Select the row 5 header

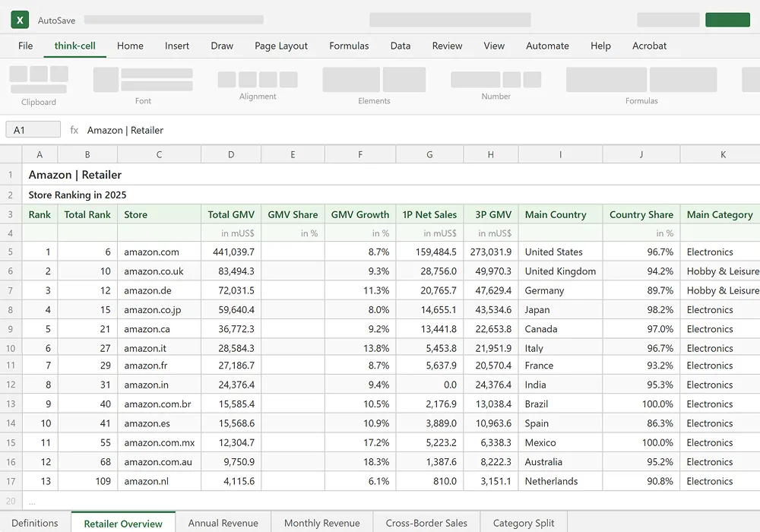[x=11, y=252]
